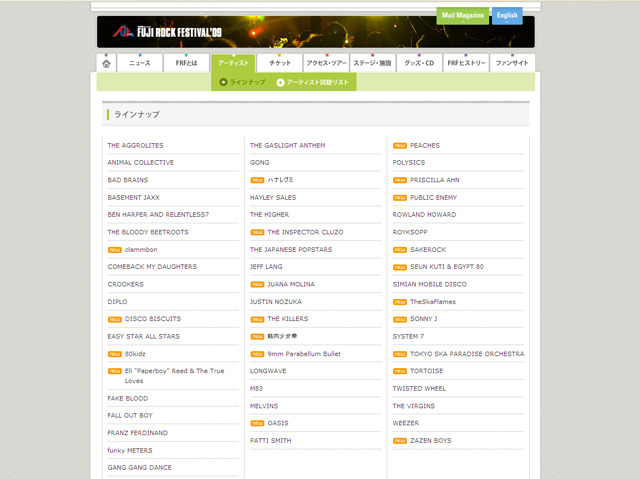Go to the home page icon tab
Viewport: 640px width, 479px height.
point(106,63)
